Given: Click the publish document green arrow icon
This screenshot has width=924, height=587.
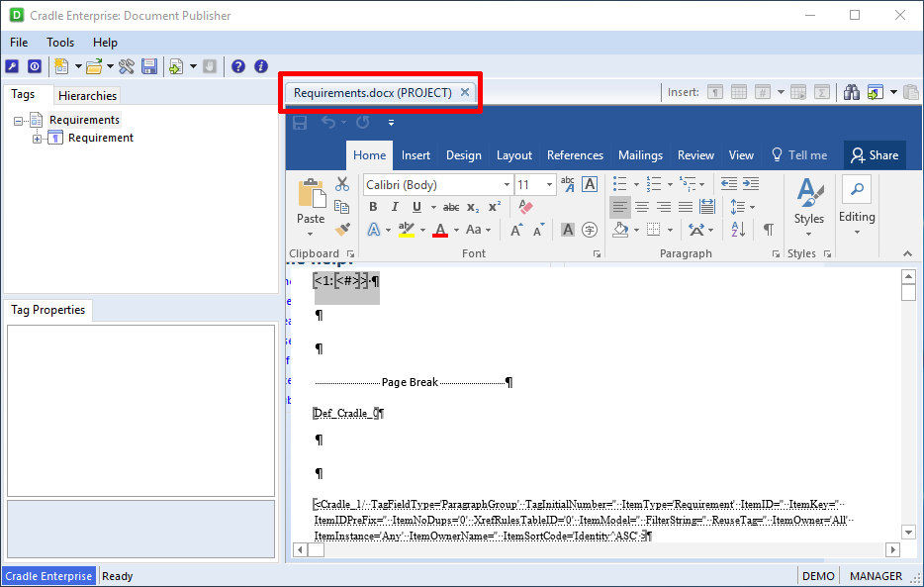Looking at the screenshot, I should pos(176,66).
